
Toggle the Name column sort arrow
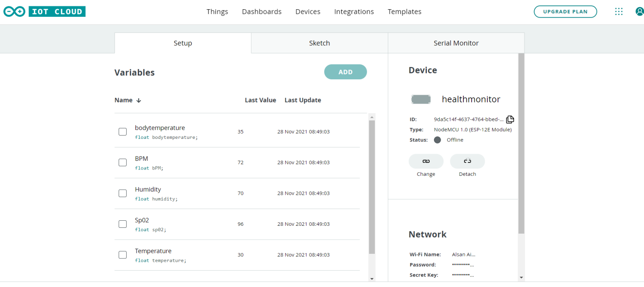(138, 100)
